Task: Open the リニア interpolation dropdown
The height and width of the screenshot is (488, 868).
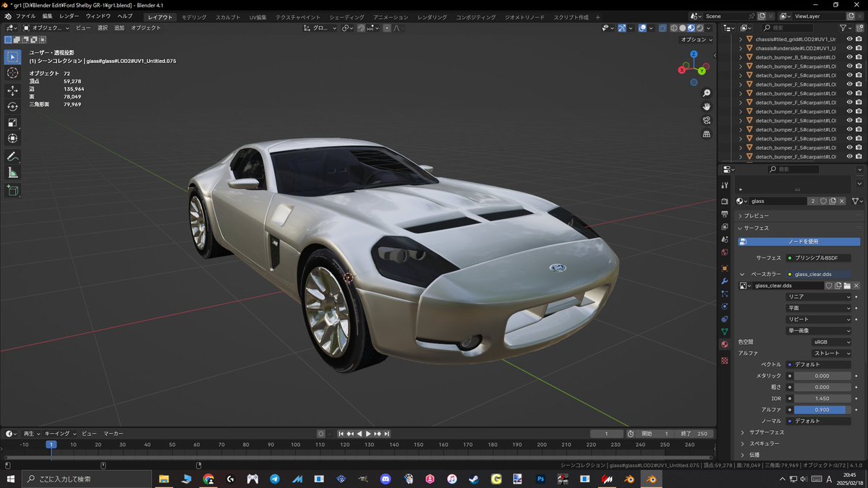Action: pos(820,296)
